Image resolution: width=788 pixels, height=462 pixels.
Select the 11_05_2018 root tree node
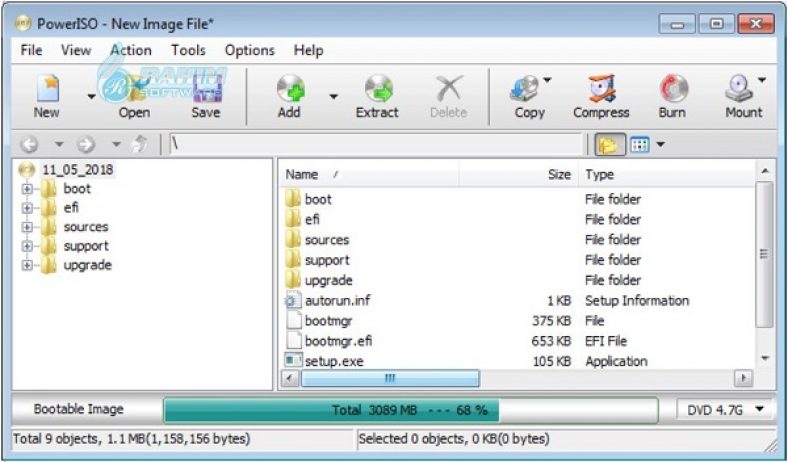[78, 169]
